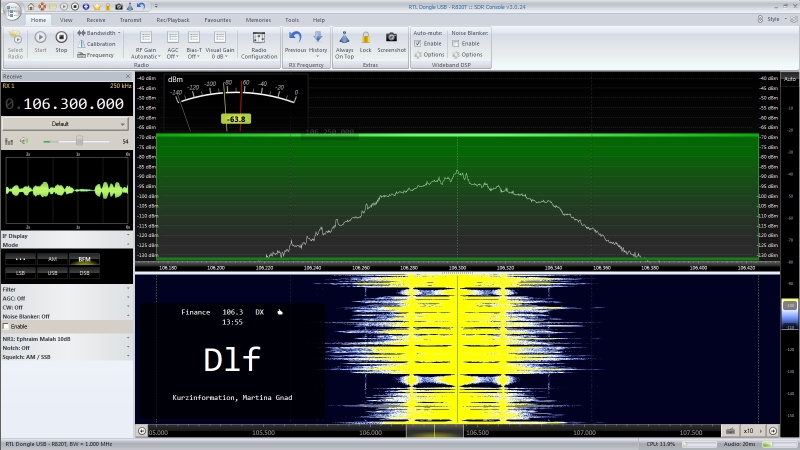Select the DSB mode button

click(x=84, y=273)
